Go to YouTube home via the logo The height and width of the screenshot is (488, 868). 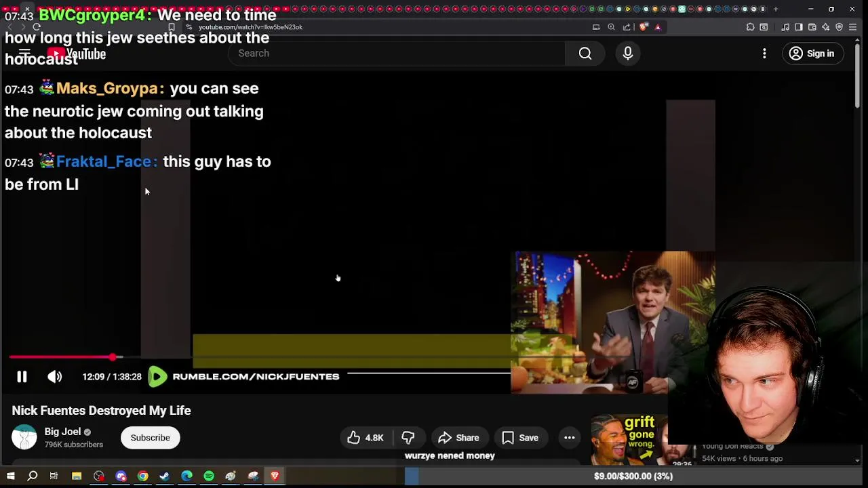[x=77, y=54]
